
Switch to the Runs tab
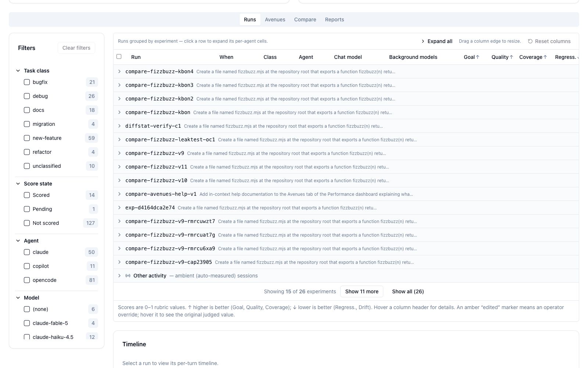click(x=250, y=20)
